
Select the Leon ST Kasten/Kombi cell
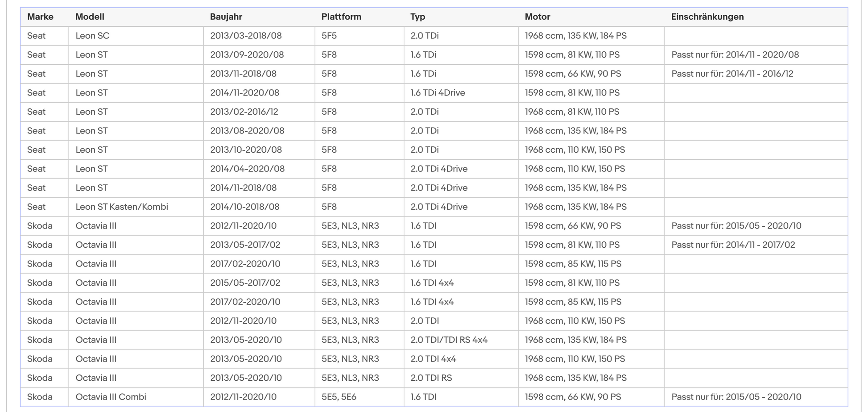click(x=136, y=207)
